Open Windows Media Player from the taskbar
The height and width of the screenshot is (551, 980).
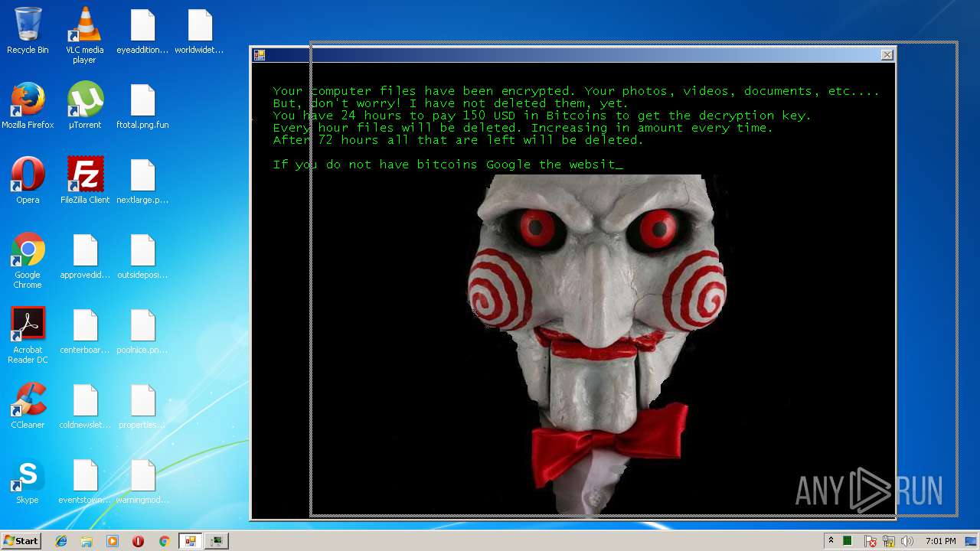point(113,541)
